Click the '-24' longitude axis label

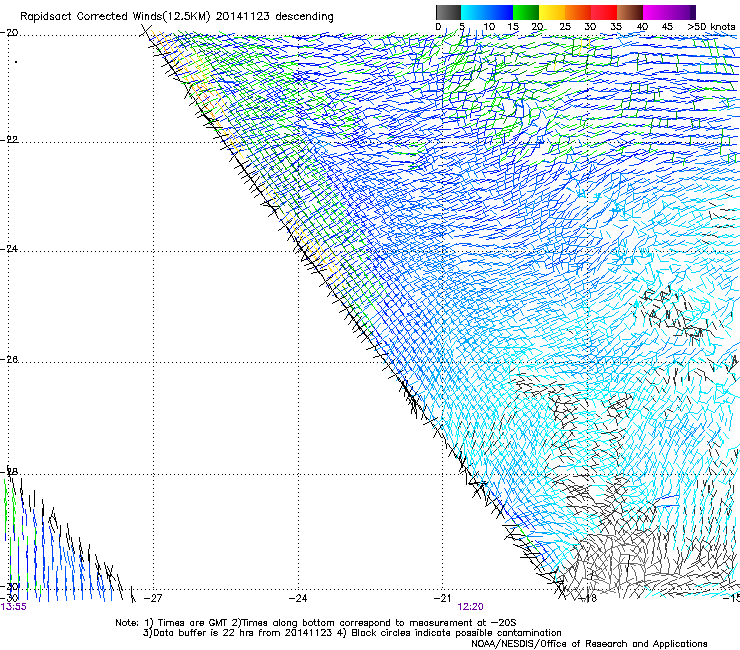[x=298, y=598]
